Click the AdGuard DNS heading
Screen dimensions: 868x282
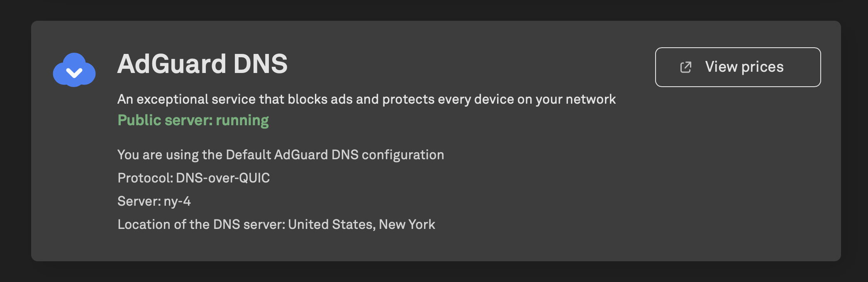(202, 64)
